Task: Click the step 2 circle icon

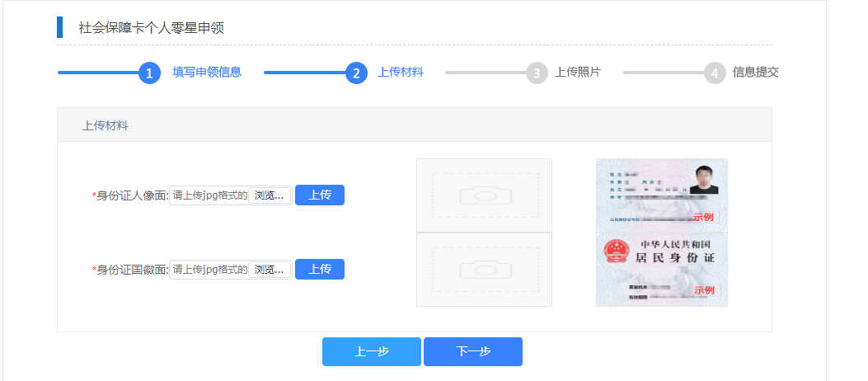Action: (356, 73)
